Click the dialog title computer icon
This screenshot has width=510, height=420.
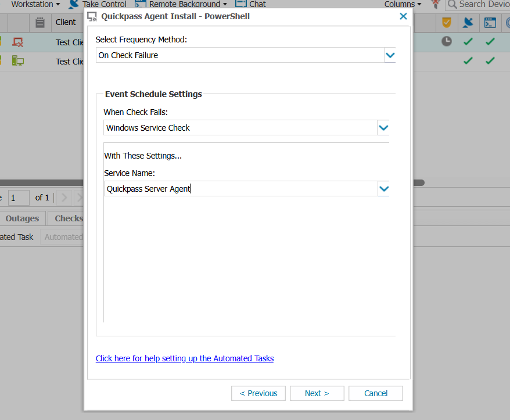pyautogui.click(x=92, y=17)
